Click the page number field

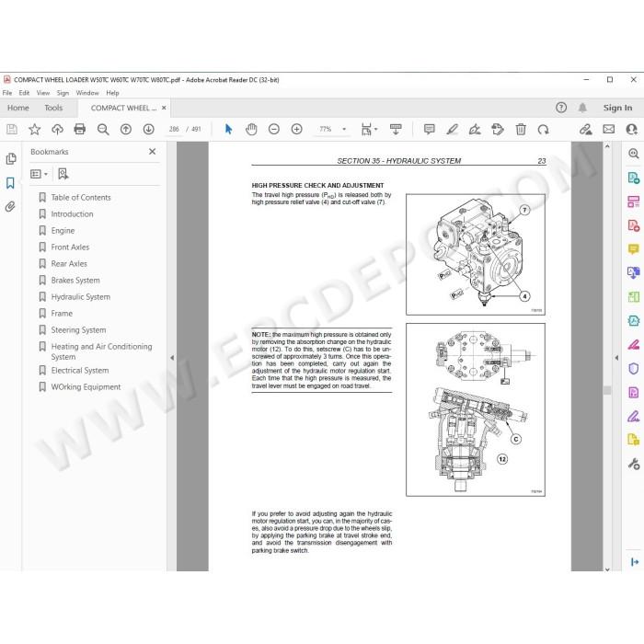[174, 130]
